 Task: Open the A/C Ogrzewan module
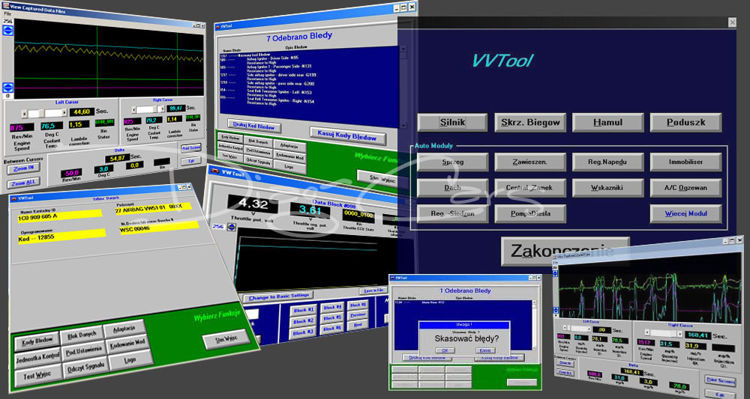pyautogui.click(x=685, y=188)
